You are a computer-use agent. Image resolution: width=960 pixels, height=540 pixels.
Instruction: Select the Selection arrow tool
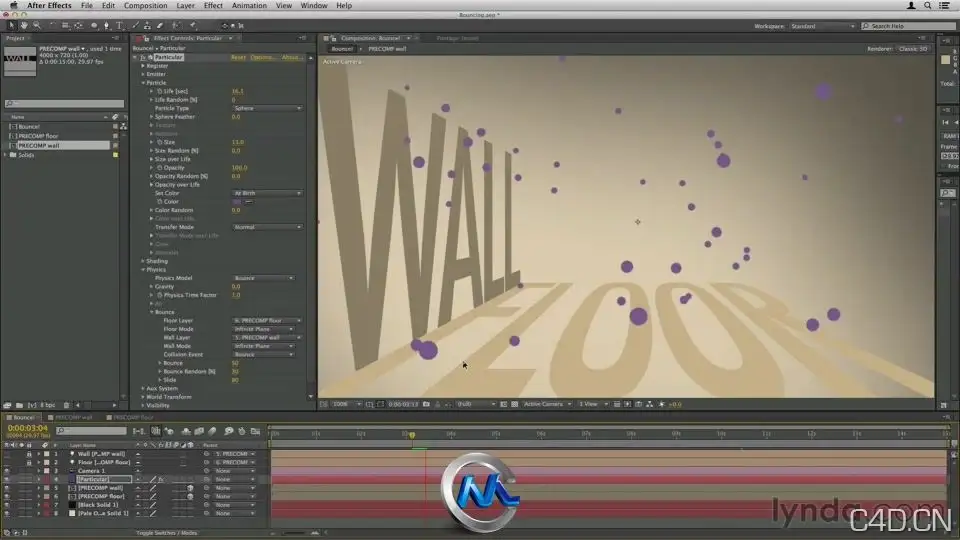tap(11, 26)
